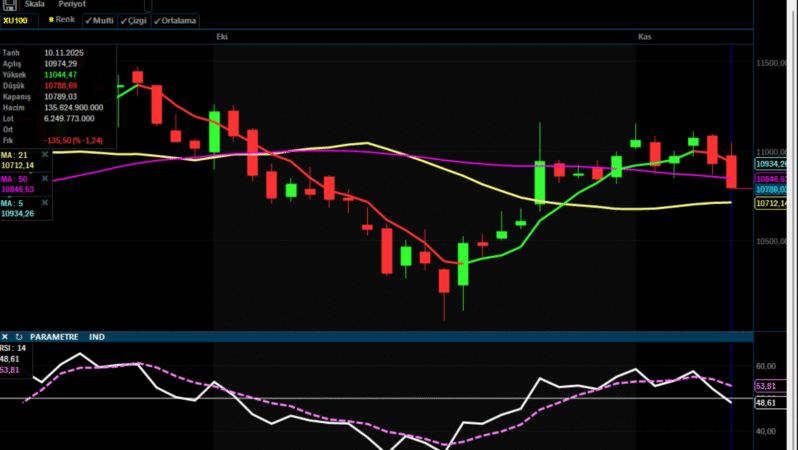Open the Renk color picker

pos(62,20)
